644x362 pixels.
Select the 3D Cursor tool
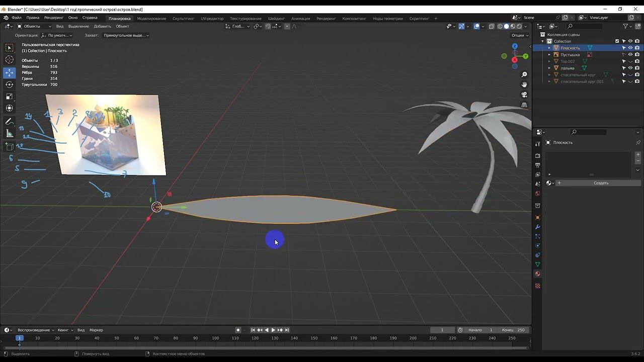[10, 60]
